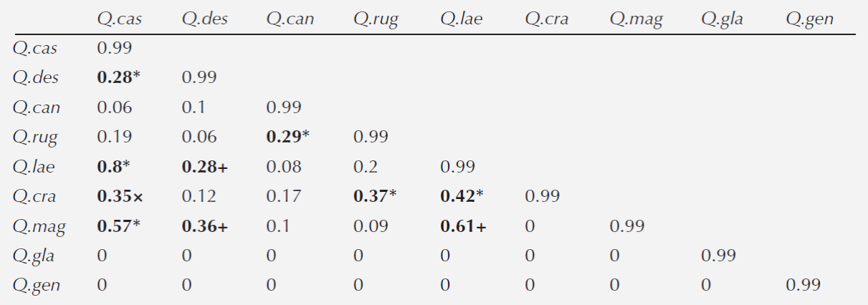Select the Q.des column header
Screen dimensions: 868x305
204,19
